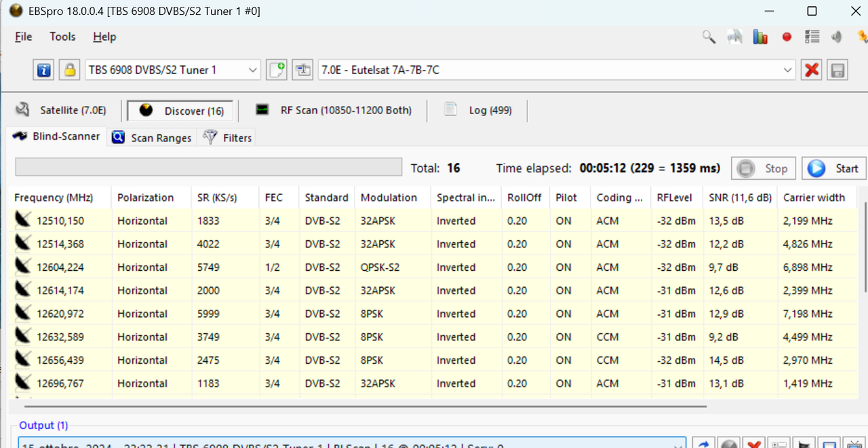Click the gray floppy disk save button
This screenshot has width=868, height=448.
837,70
